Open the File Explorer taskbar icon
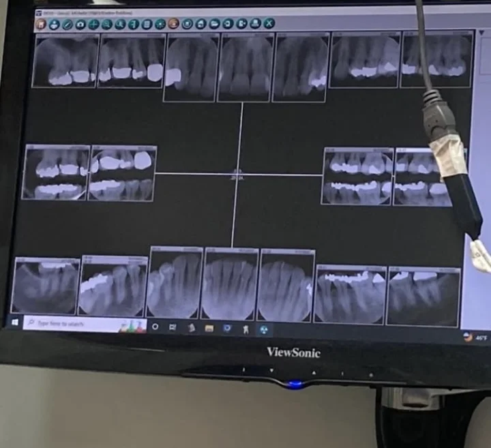Image resolution: width=491 pixels, height=448 pixels. (209, 328)
